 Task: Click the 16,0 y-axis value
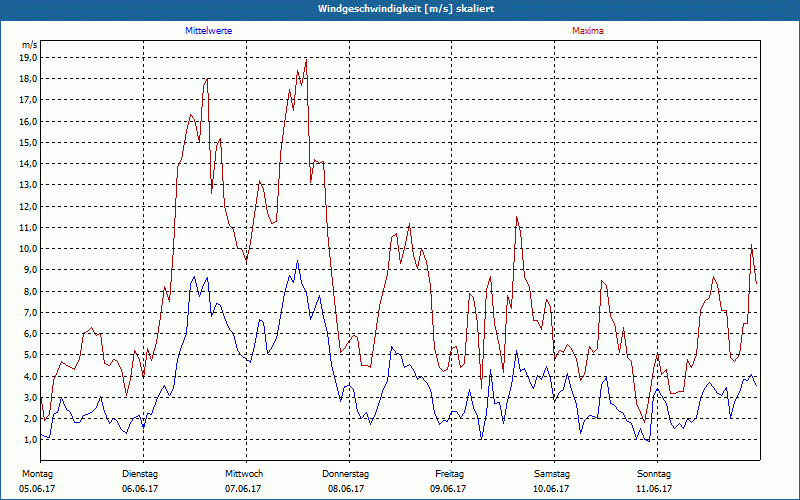point(29,121)
